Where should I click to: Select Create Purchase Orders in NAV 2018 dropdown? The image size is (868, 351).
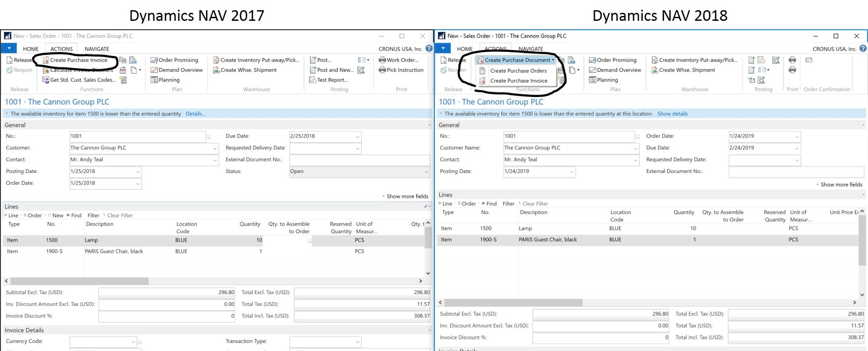tap(518, 70)
